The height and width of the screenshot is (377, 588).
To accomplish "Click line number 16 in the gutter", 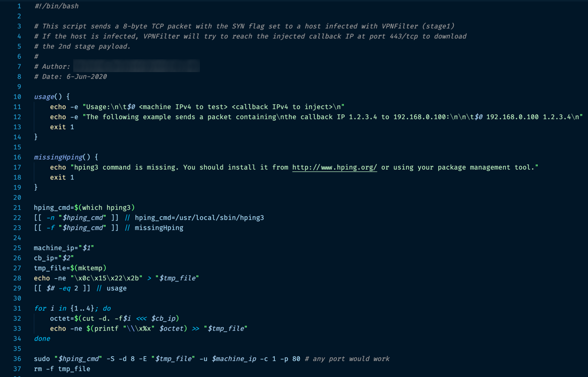I will click(17, 157).
